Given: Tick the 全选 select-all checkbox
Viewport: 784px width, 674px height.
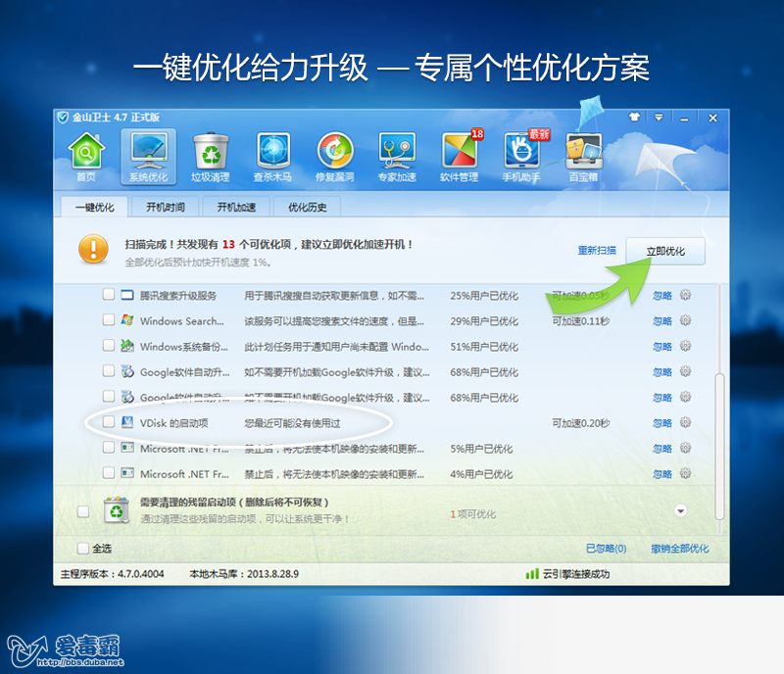Looking at the screenshot, I should [x=83, y=549].
